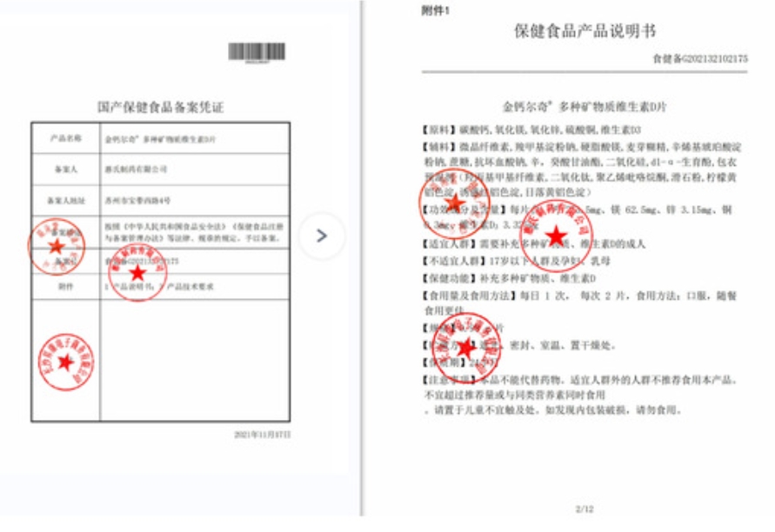775x532 pixels.
Task: Click the 2/12 page number at the bottom
Action: click(583, 507)
